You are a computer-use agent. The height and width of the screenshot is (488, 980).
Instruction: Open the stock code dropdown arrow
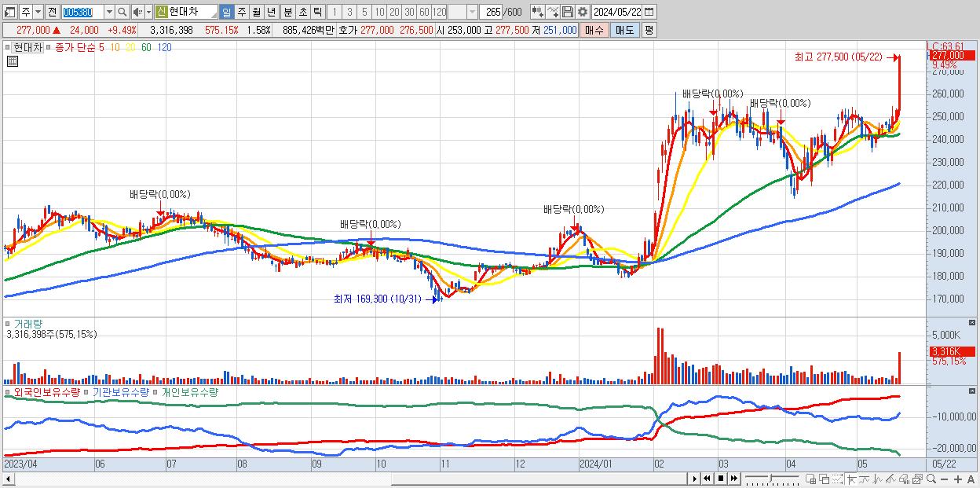[109, 12]
